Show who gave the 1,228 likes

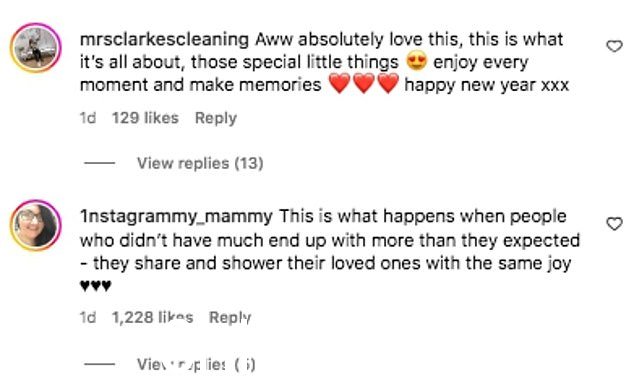click(x=152, y=317)
